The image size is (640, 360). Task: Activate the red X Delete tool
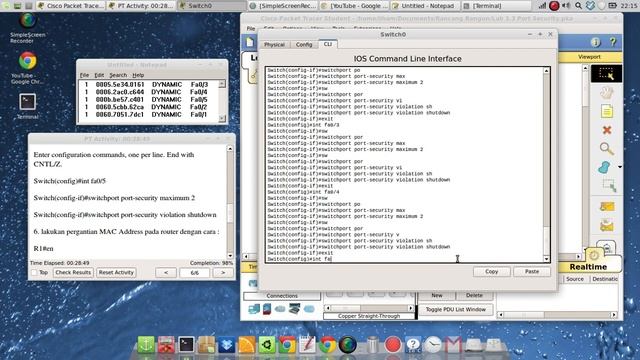[607, 130]
